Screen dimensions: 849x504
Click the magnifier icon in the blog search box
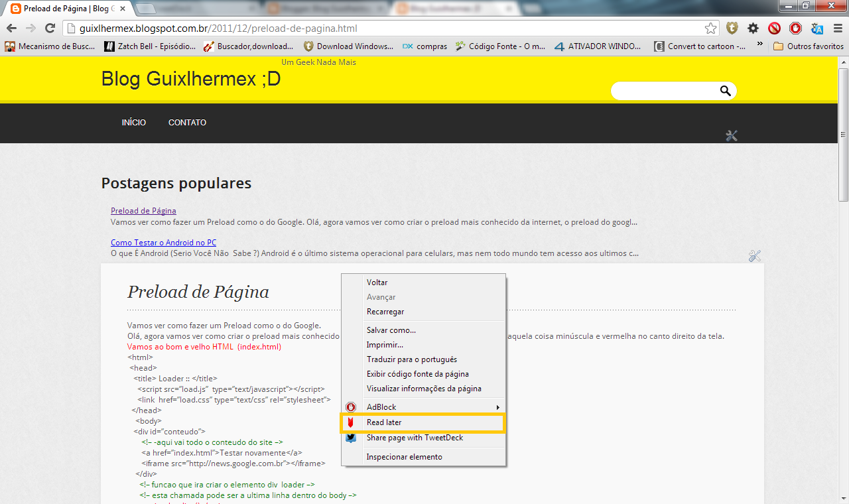point(725,91)
